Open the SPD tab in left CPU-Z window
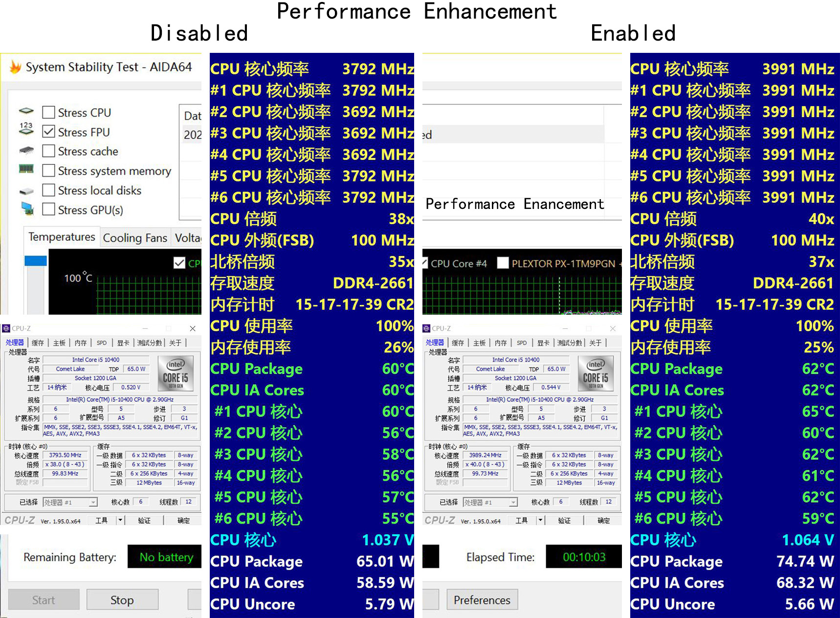Viewport: 840px width, 618px height. pyautogui.click(x=102, y=343)
